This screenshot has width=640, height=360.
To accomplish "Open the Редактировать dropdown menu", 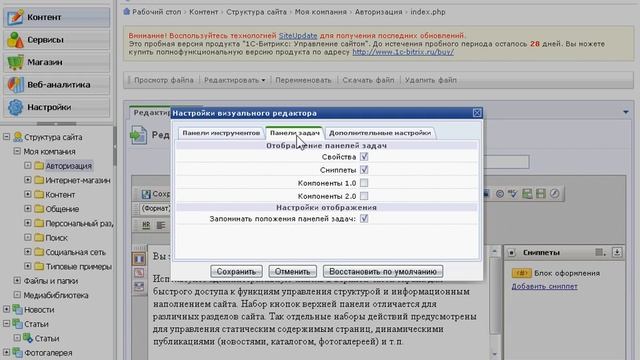I will pyautogui.click(x=234, y=80).
